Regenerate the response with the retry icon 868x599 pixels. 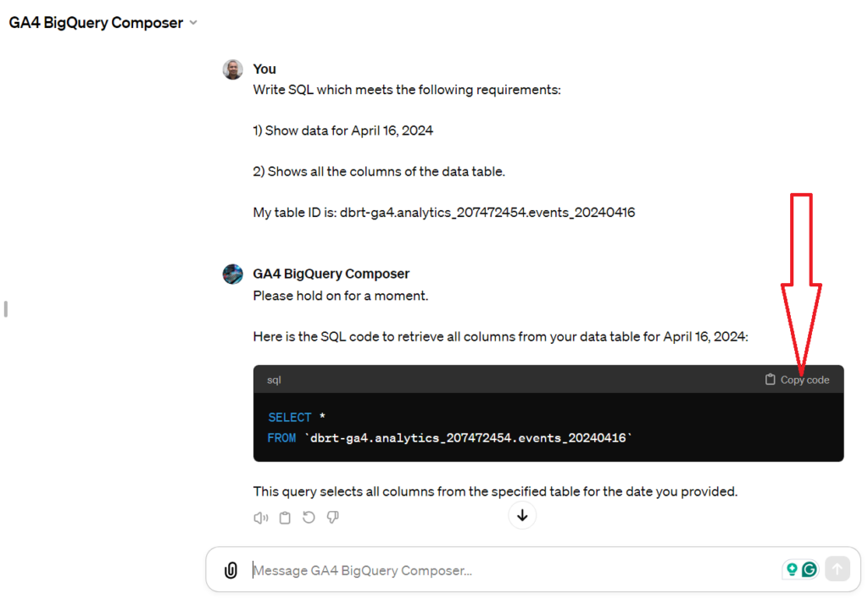(309, 517)
